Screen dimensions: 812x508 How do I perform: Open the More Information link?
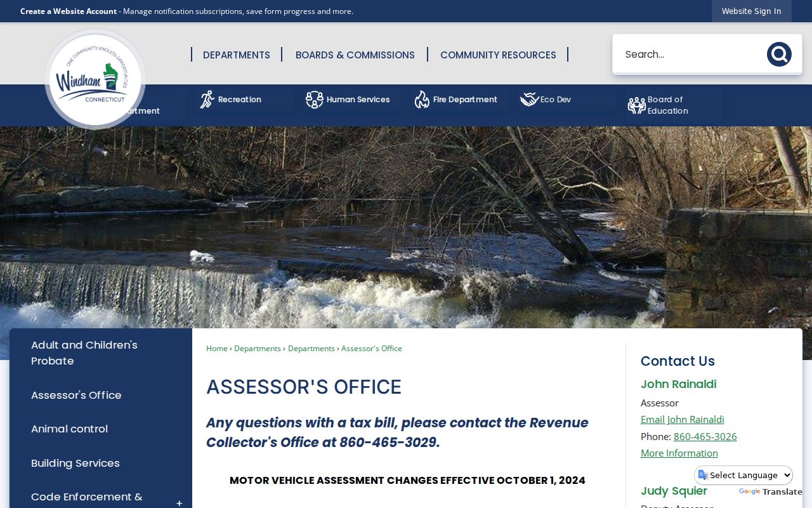679,453
